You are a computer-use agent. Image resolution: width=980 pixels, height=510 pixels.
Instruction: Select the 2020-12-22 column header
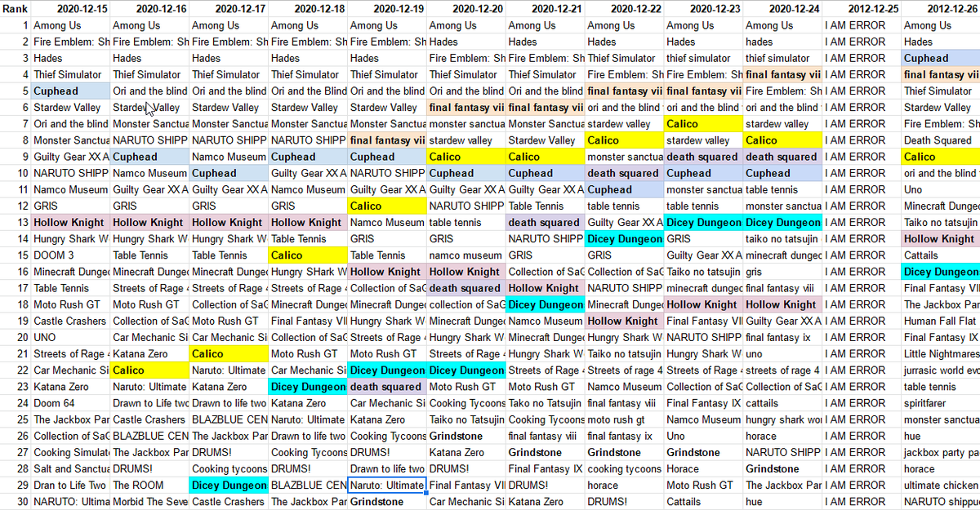pyautogui.click(x=626, y=9)
